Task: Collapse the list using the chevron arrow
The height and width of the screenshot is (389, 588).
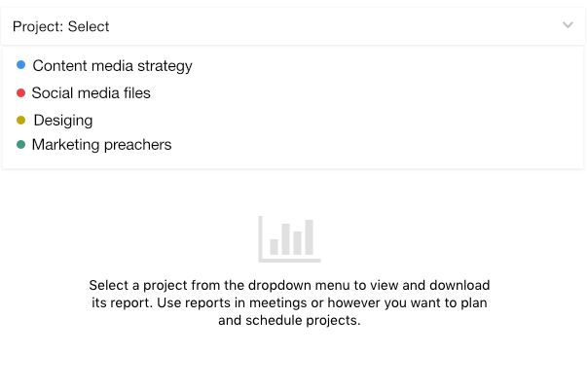Action: [x=568, y=25]
